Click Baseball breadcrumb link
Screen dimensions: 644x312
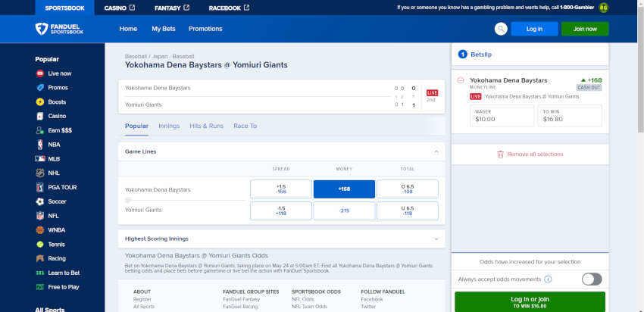tap(136, 56)
